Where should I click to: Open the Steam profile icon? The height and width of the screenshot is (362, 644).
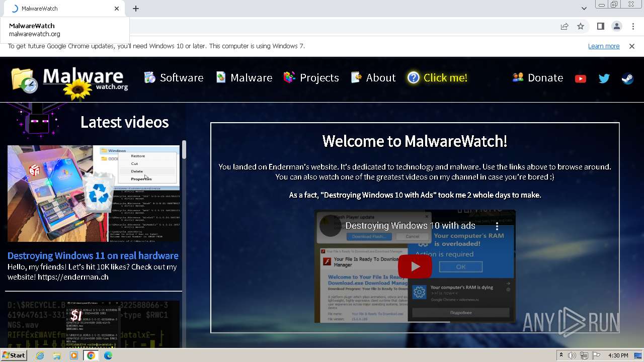627,78
